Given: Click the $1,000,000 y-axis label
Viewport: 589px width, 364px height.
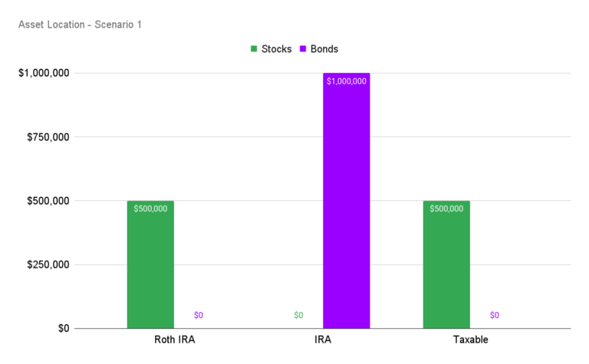Looking at the screenshot, I should [44, 74].
